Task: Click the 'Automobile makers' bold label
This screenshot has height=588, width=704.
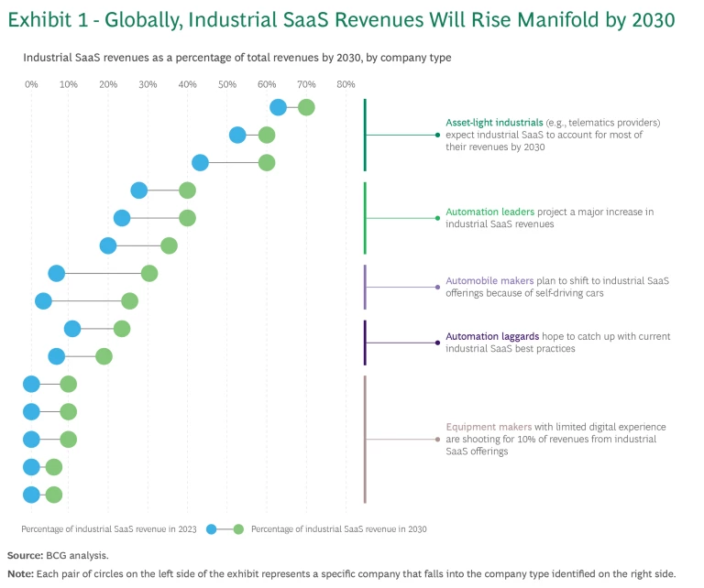Action: (488, 280)
